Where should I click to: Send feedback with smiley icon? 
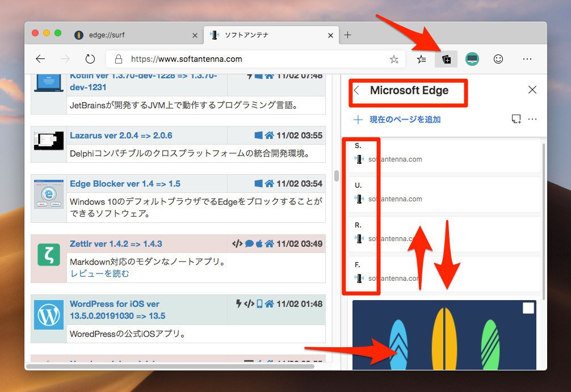point(498,59)
